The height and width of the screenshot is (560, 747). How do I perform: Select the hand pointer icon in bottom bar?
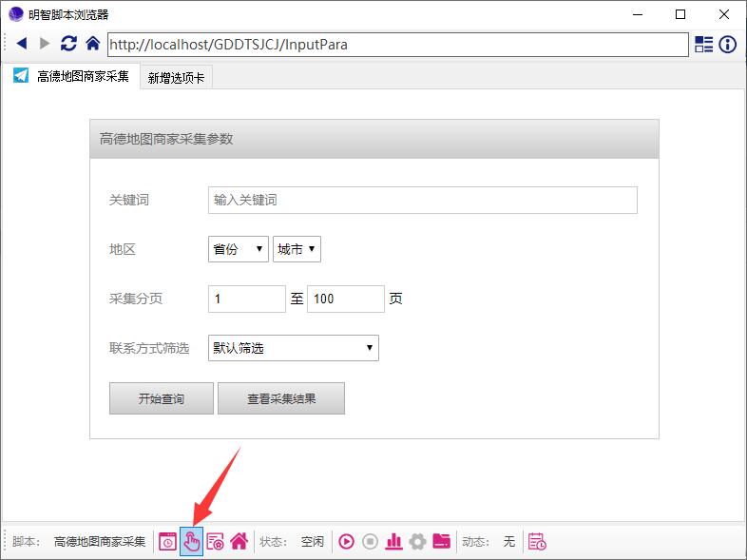pos(192,541)
